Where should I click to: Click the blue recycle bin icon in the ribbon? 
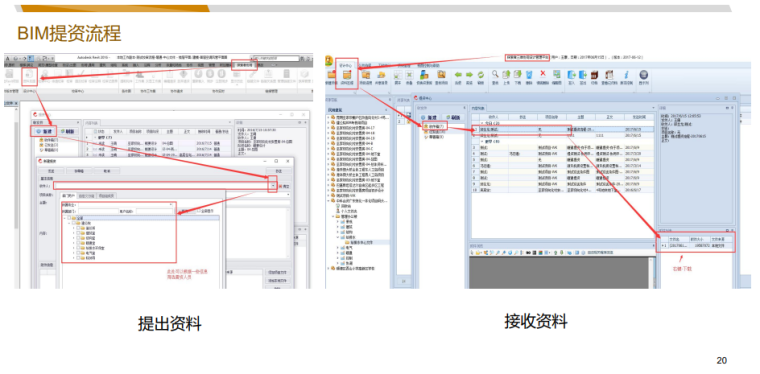click(529, 75)
